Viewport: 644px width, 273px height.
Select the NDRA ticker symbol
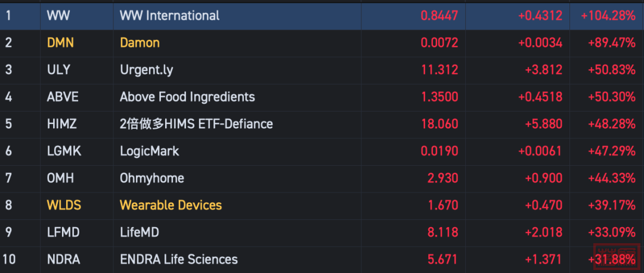[64, 259]
